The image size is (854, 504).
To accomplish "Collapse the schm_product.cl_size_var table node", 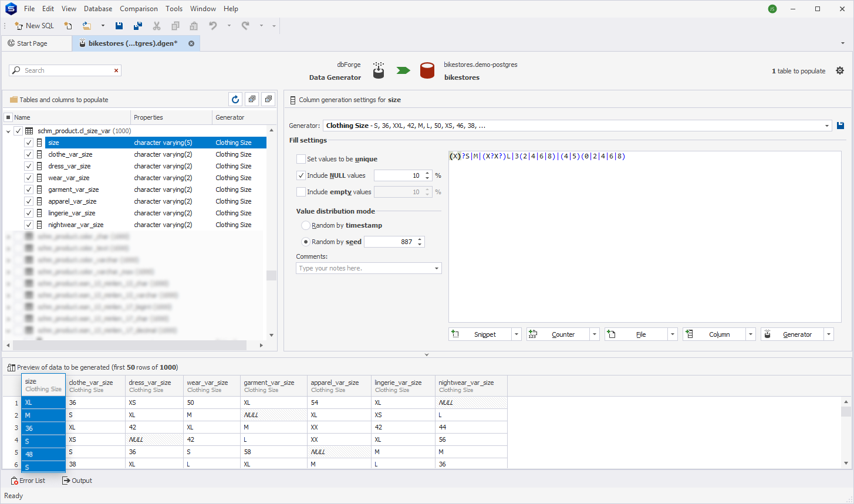I will pos(8,131).
